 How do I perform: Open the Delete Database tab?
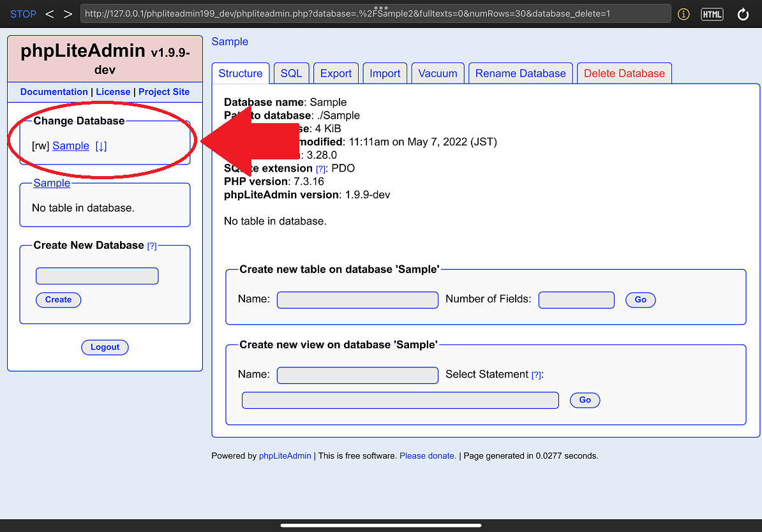625,73
